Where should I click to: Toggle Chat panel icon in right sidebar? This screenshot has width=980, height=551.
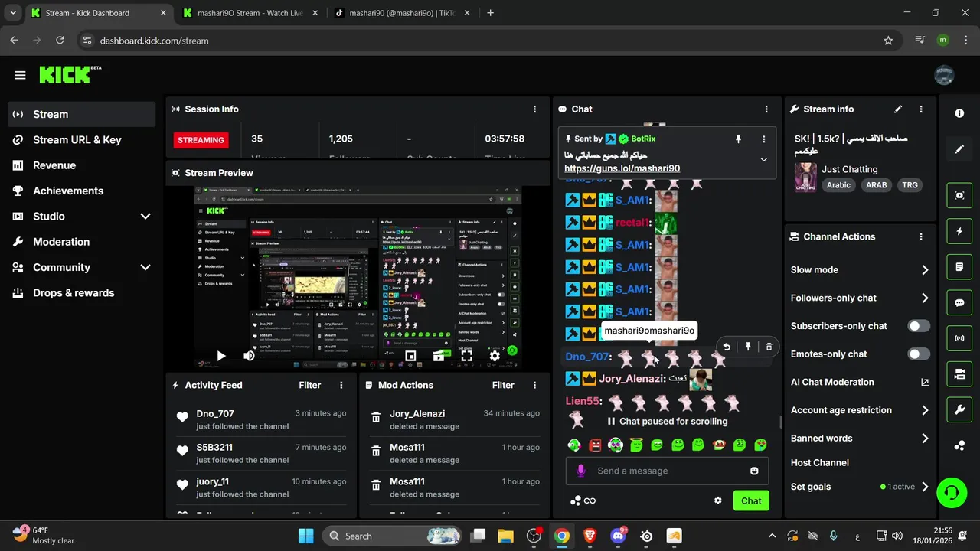(x=959, y=302)
